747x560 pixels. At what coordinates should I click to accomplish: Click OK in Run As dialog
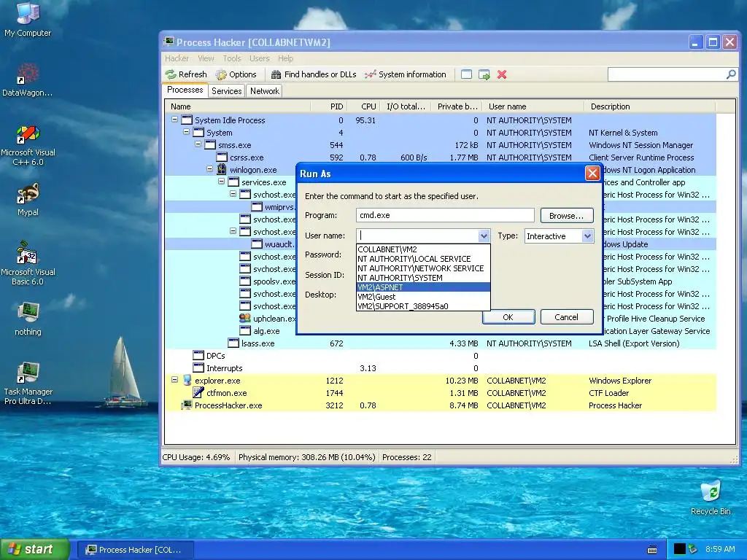click(508, 317)
